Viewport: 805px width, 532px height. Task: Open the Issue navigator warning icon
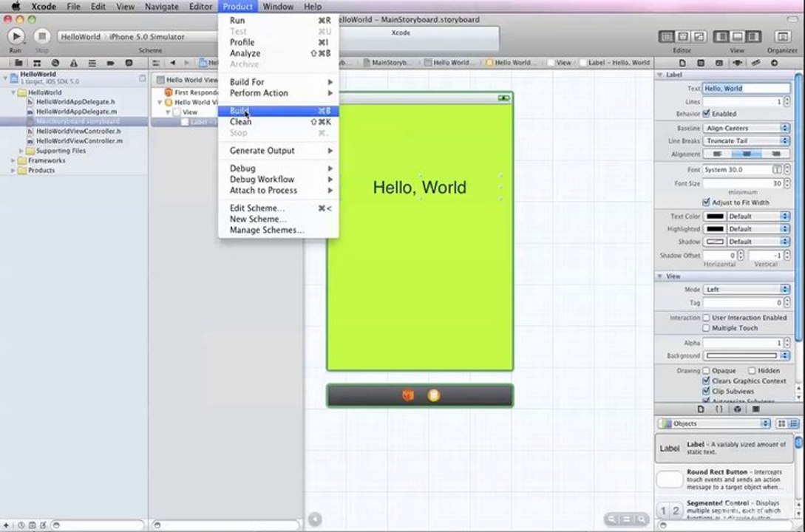pyautogui.click(x=74, y=63)
